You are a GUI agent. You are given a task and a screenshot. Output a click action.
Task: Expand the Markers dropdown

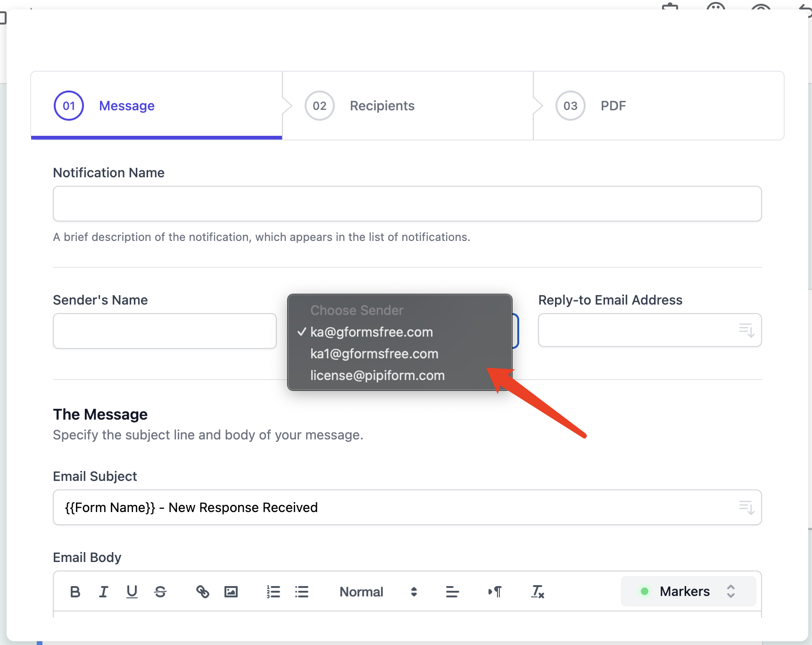click(x=688, y=591)
